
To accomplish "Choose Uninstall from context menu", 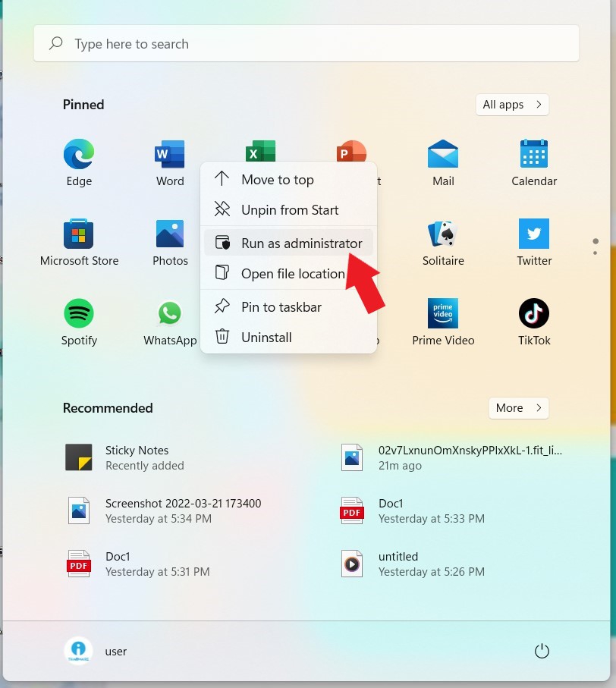I will (289, 337).
